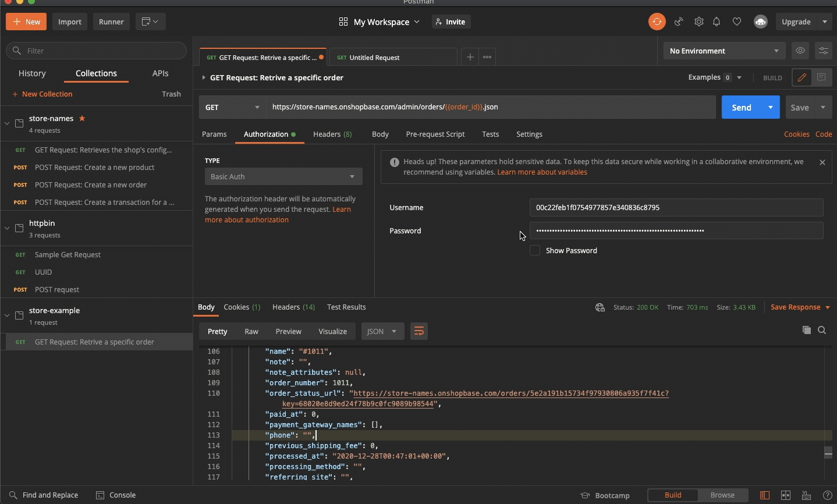Click the edit pencil icon near BUILD
The height and width of the screenshot is (504, 837).
pyautogui.click(x=801, y=77)
